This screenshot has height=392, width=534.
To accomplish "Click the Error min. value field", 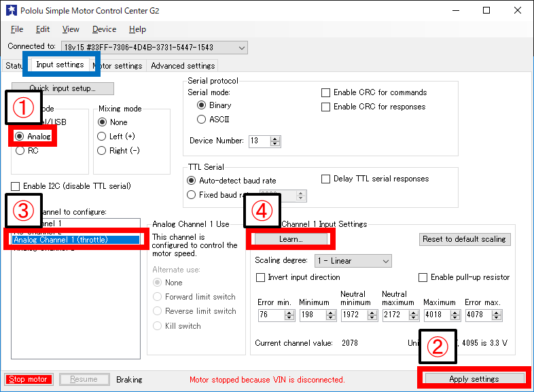I will coord(272,315).
